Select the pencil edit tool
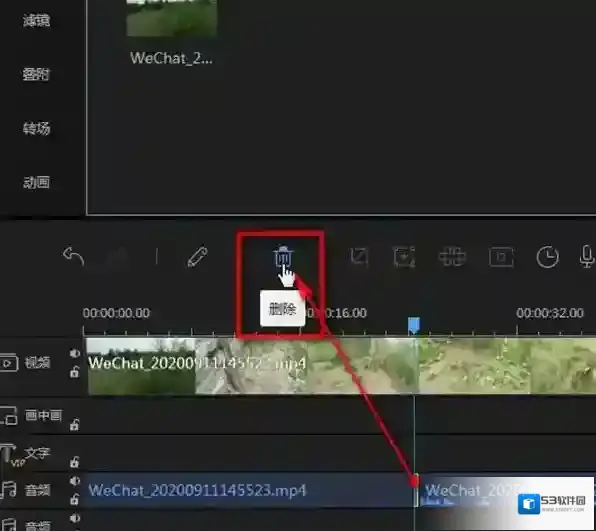Screen dimensions: 596x531 [198, 257]
